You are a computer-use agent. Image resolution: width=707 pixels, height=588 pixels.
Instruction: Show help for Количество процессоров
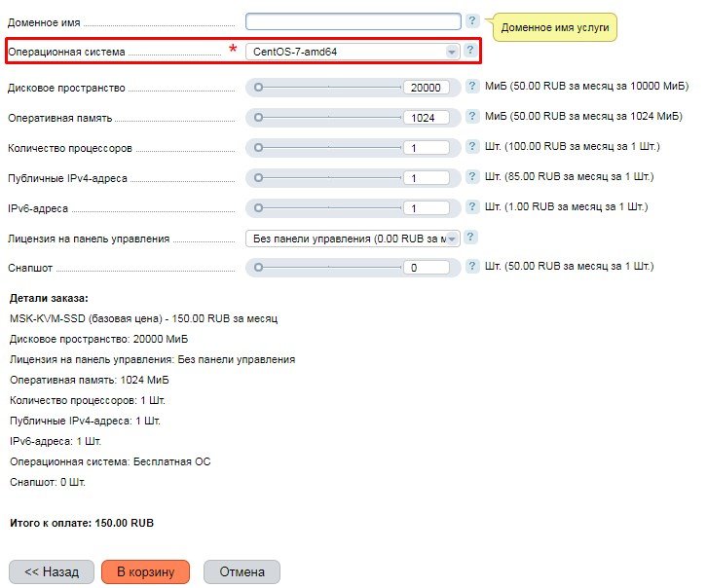[x=471, y=148]
